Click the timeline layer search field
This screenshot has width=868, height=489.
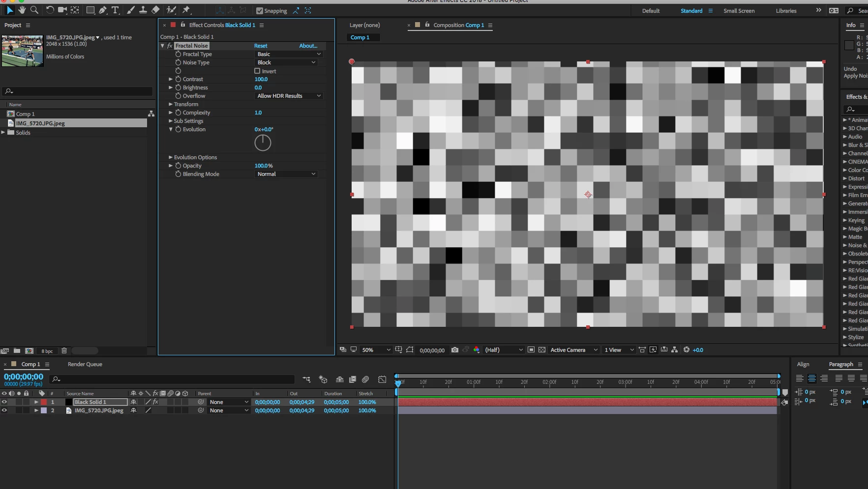[x=173, y=379]
